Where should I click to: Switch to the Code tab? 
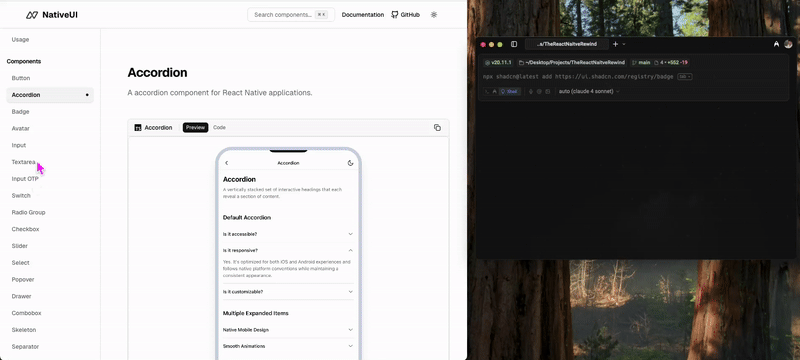pyautogui.click(x=219, y=127)
